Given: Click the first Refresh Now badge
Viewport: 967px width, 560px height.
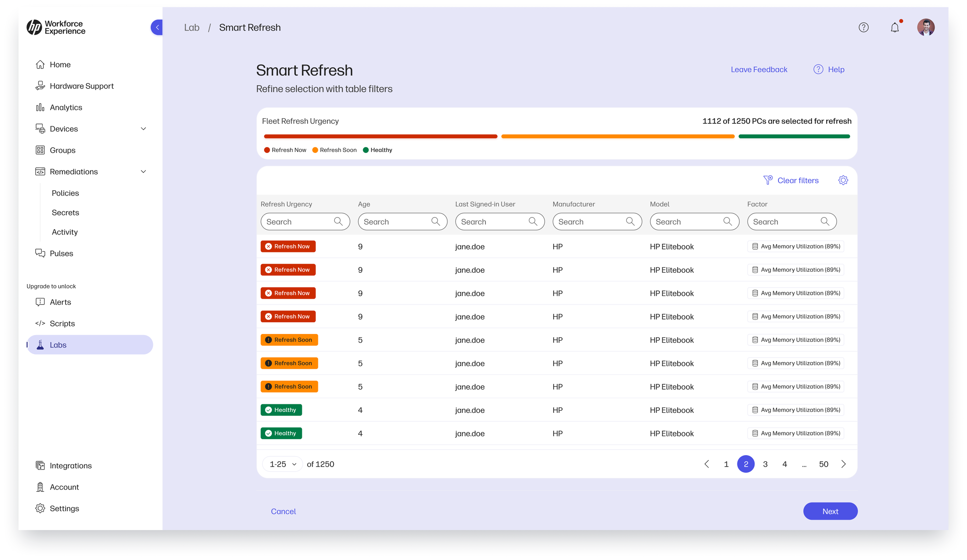Looking at the screenshot, I should pos(288,246).
